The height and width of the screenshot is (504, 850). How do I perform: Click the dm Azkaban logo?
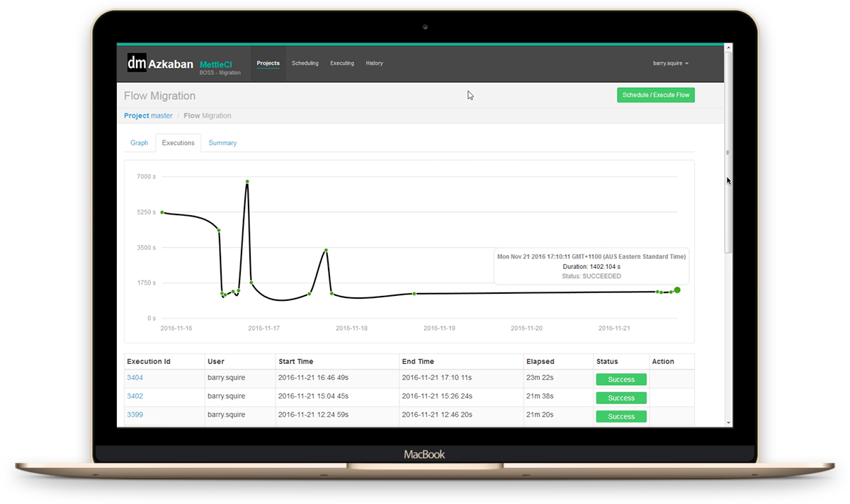pyautogui.click(x=160, y=64)
